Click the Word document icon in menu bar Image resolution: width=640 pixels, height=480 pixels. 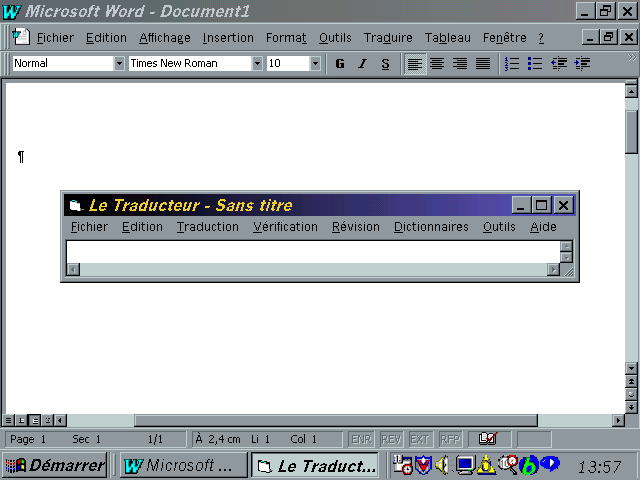tap(20, 37)
